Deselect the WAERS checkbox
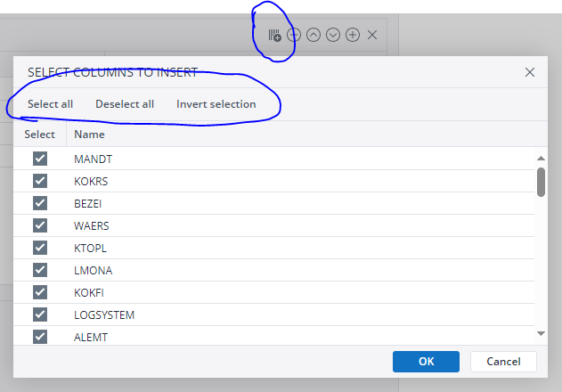This screenshot has width=562, height=392. 40,225
